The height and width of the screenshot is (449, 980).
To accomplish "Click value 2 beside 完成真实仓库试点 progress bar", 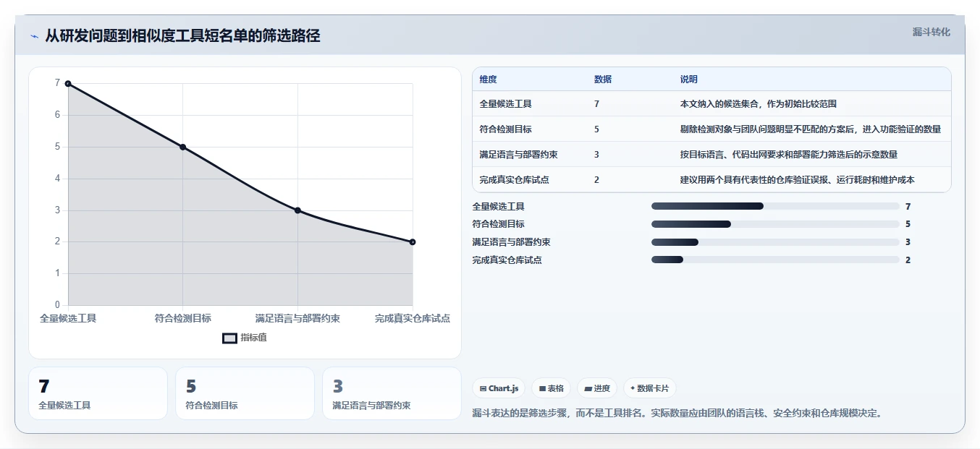I will pos(908,260).
